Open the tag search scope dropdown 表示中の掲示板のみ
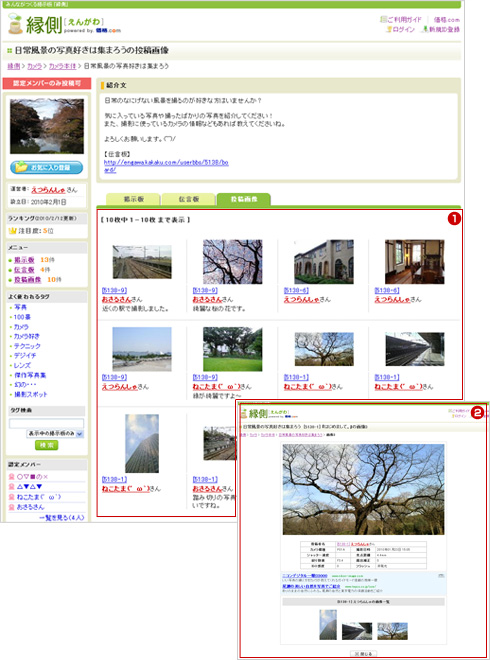 (55, 434)
